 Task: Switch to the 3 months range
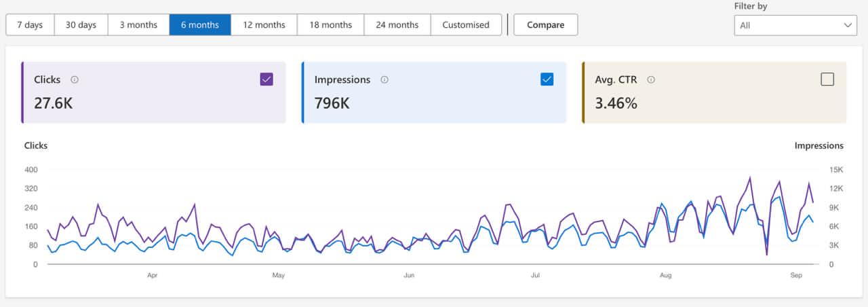(x=138, y=25)
